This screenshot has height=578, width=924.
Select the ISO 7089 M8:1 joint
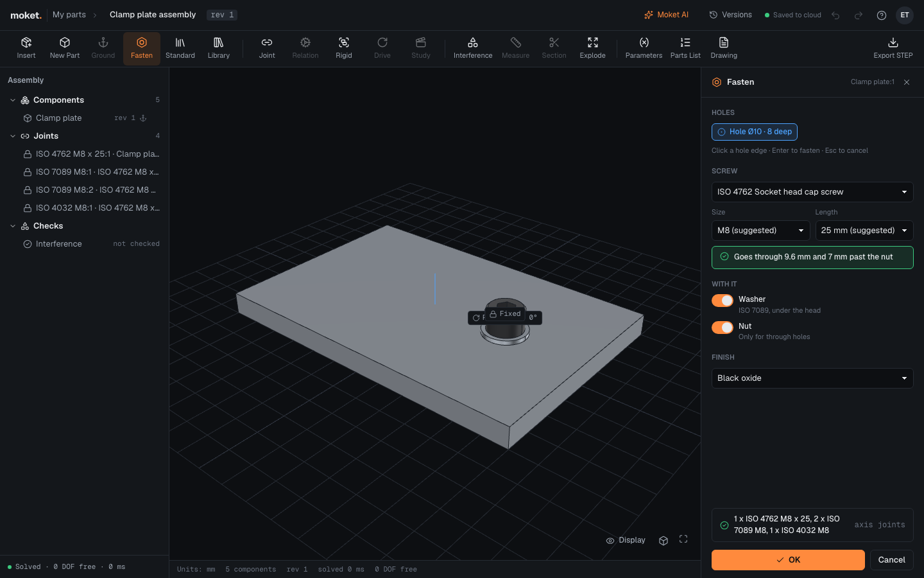tap(85, 172)
